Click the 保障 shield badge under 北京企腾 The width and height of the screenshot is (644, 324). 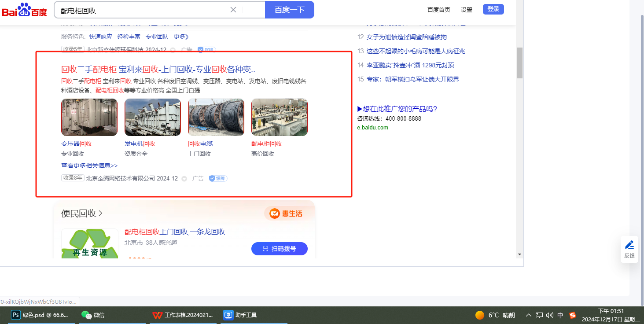[x=218, y=178]
